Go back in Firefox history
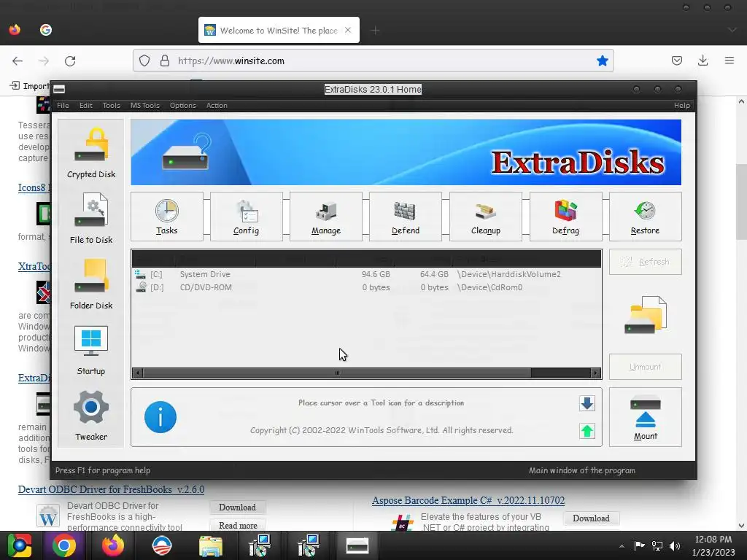 click(18, 61)
